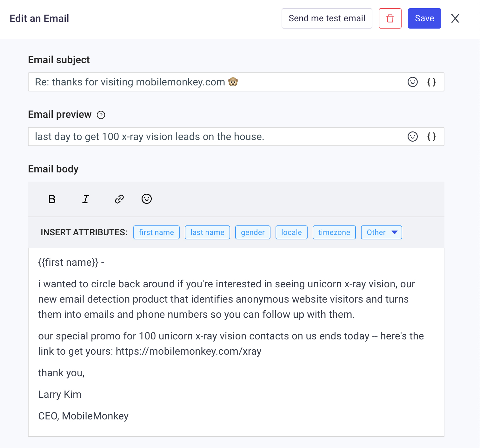Toggle italic text formatting

tap(85, 199)
